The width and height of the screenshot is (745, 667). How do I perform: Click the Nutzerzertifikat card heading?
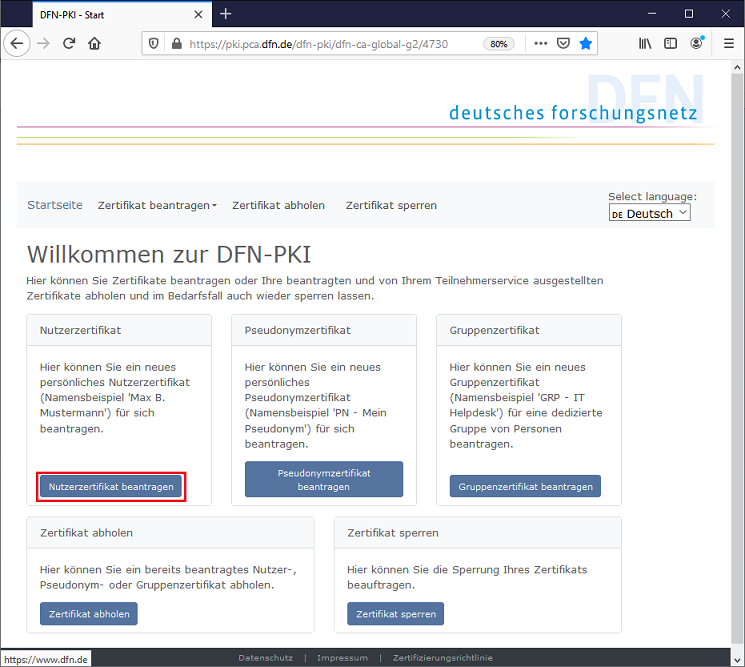click(80, 331)
